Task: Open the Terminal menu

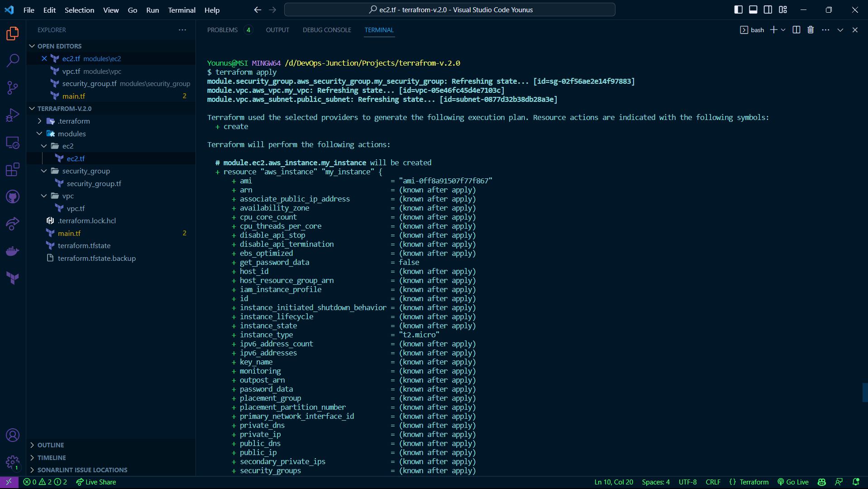Action: (181, 10)
